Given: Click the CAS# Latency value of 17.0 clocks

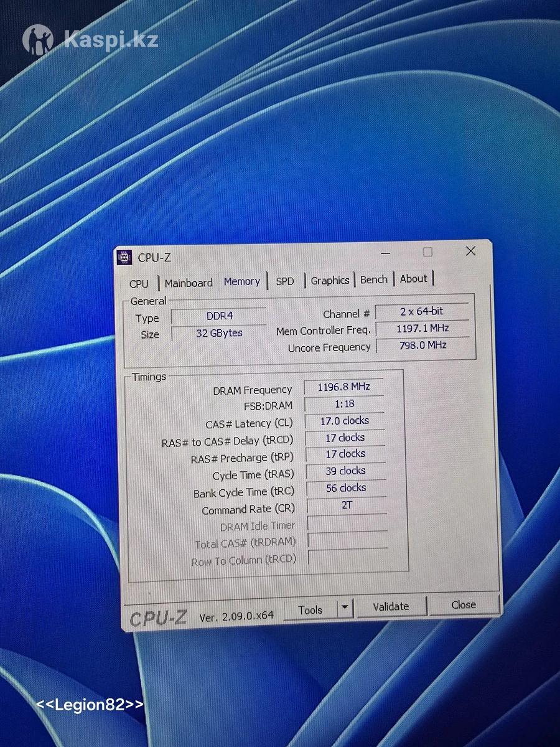Looking at the screenshot, I should (x=344, y=421).
